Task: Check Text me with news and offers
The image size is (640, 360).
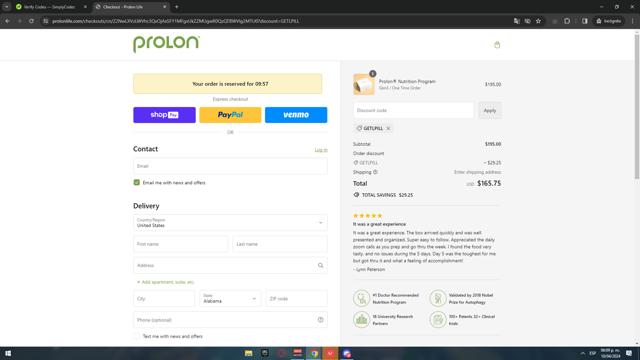Action: pos(137,336)
